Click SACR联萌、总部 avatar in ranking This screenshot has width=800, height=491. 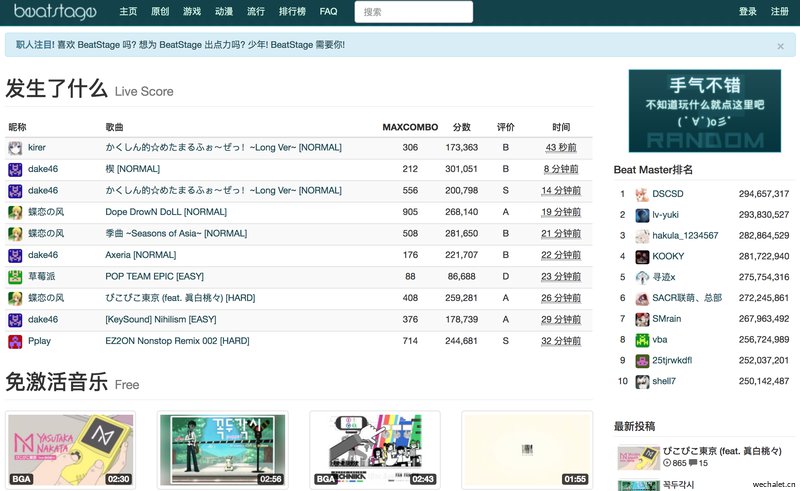[x=642, y=299]
